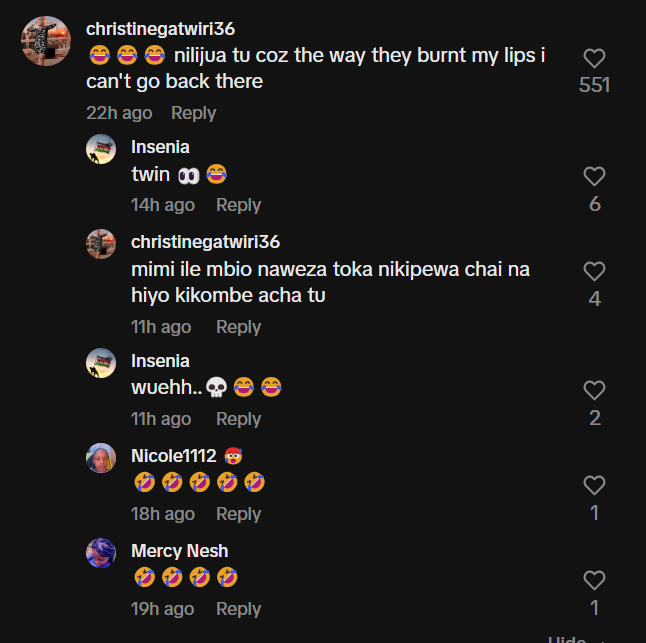Like Insenia's 'twin' reply

tap(594, 177)
